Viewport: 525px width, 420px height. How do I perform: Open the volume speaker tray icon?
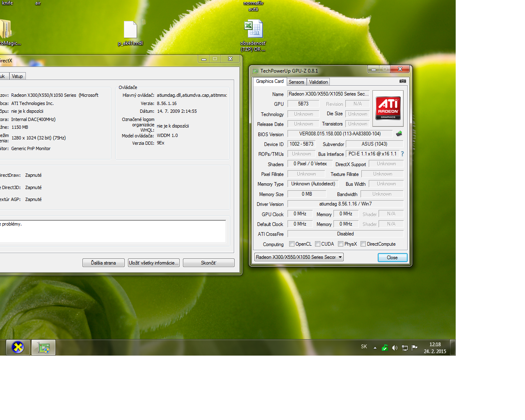(x=395, y=348)
